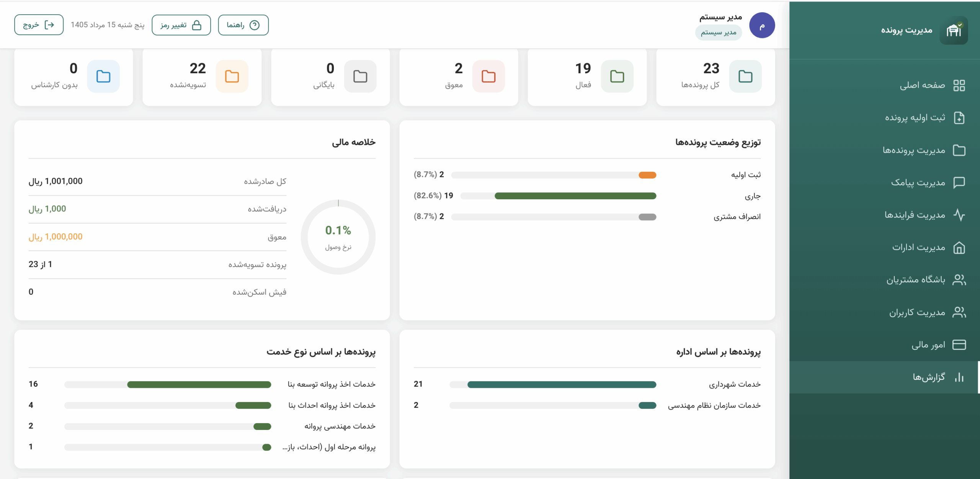
Task: Click the خدمات سازمان نظام مهندسی label
Action: [714, 405]
